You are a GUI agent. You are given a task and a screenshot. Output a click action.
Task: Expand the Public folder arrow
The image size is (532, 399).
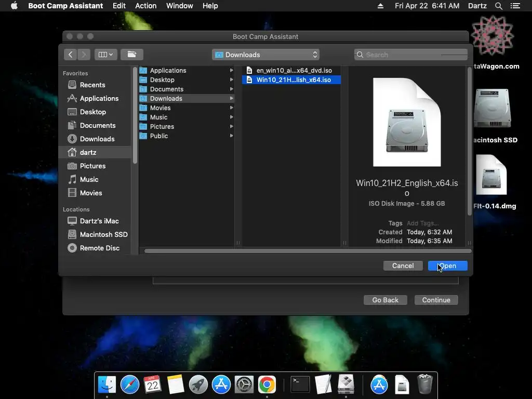pyautogui.click(x=231, y=136)
